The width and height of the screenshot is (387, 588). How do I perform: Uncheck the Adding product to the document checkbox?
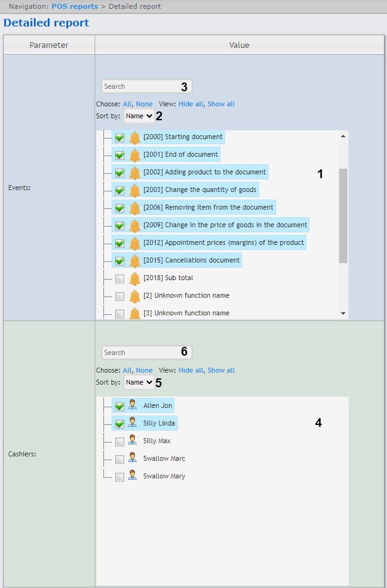tap(120, 172)
